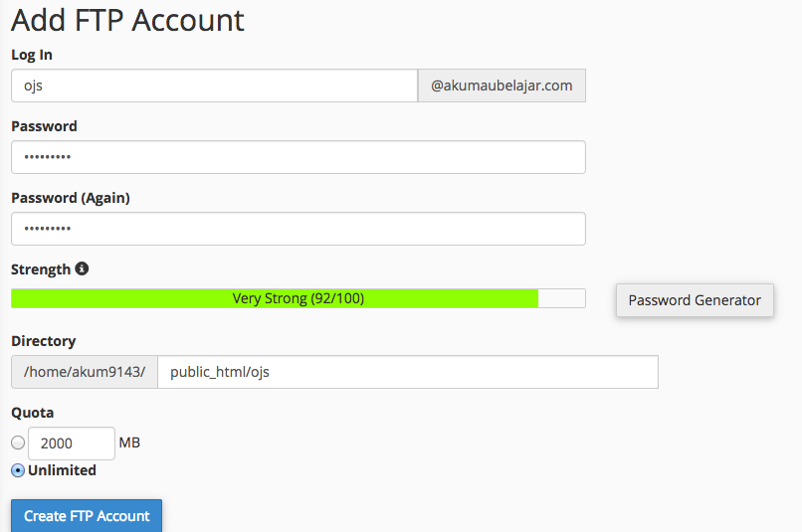
Task: Click the Directory label
Action: coord(43,341)
